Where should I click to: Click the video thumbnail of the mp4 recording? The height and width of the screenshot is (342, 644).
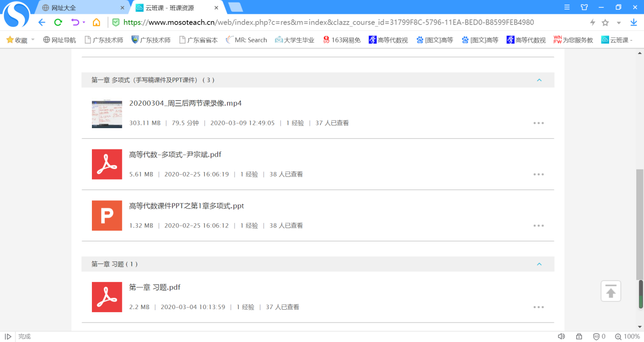pos(107,114)
